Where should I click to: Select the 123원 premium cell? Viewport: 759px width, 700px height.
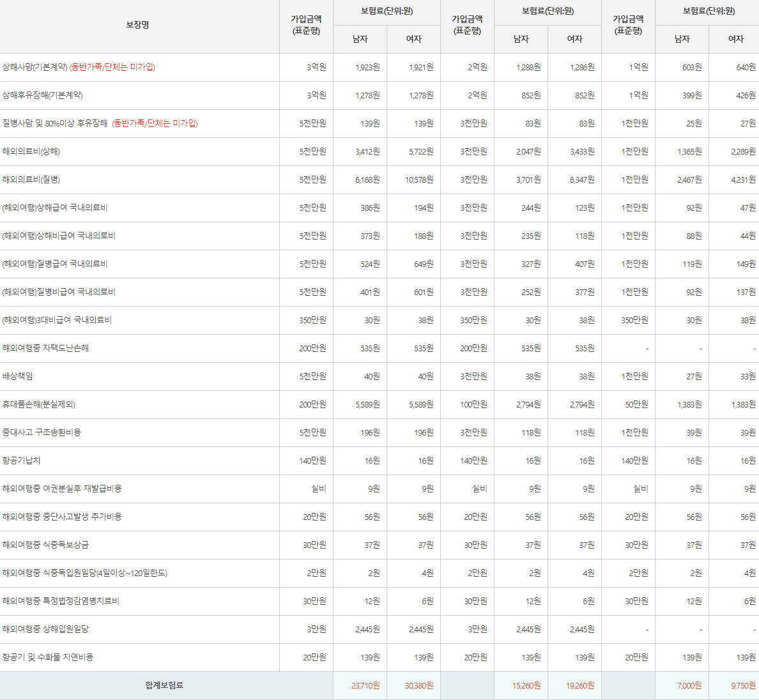pos(585,208)
